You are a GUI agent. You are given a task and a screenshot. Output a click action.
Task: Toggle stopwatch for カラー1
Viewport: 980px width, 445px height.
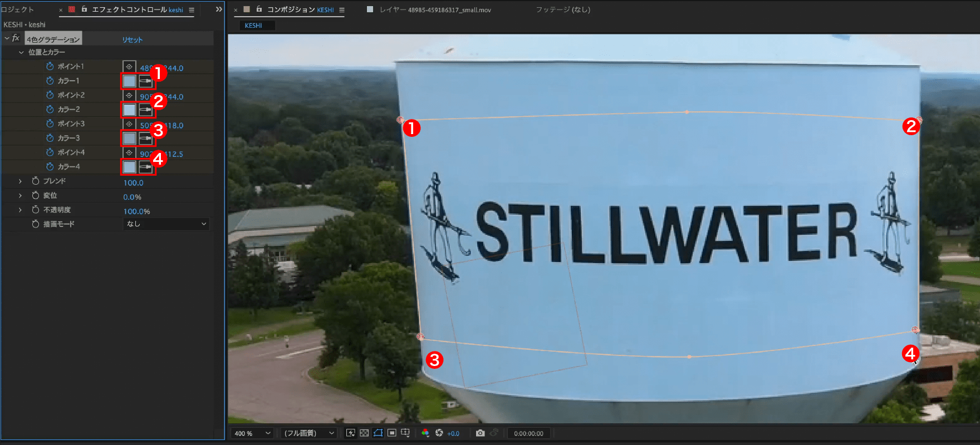[50, 81]
